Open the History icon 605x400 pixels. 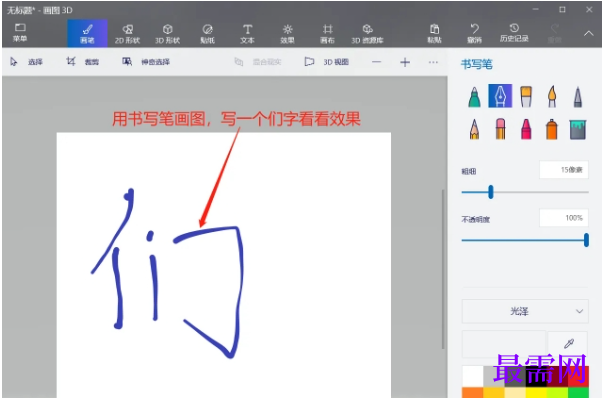[514, 33]
